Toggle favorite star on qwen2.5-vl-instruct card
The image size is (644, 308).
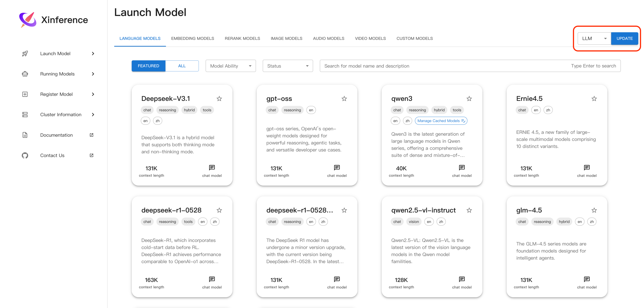point(469,210)
